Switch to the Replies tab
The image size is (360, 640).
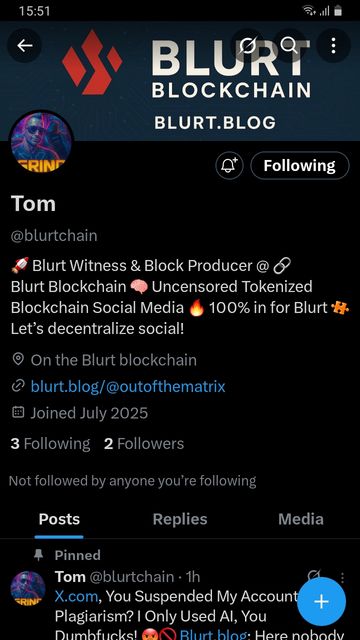180,520
